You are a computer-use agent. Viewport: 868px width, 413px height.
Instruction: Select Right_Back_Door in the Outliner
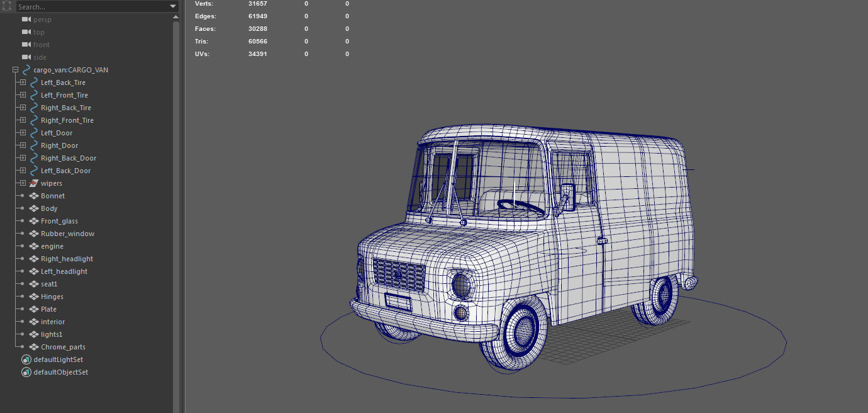[67, 158]
